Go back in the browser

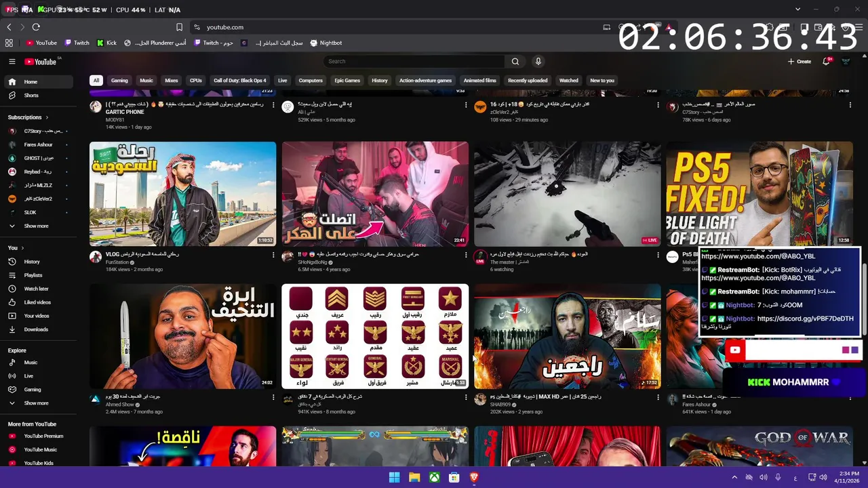click(9, 27)
